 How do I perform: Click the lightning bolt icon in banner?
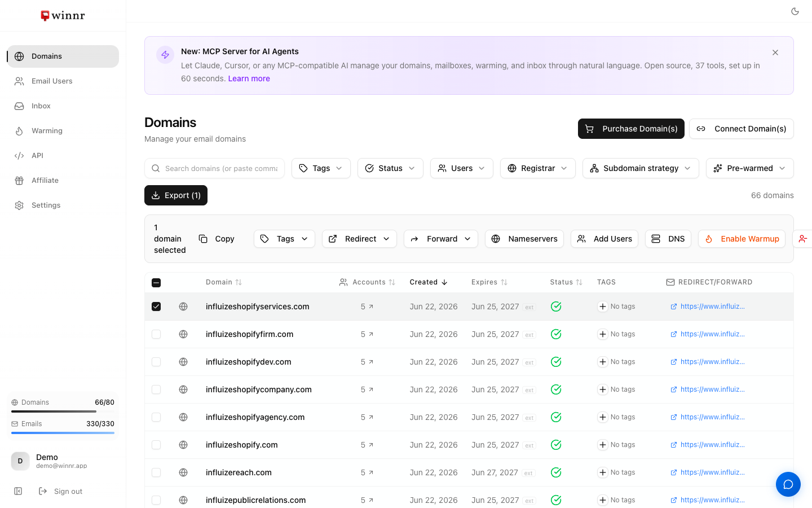165,55
